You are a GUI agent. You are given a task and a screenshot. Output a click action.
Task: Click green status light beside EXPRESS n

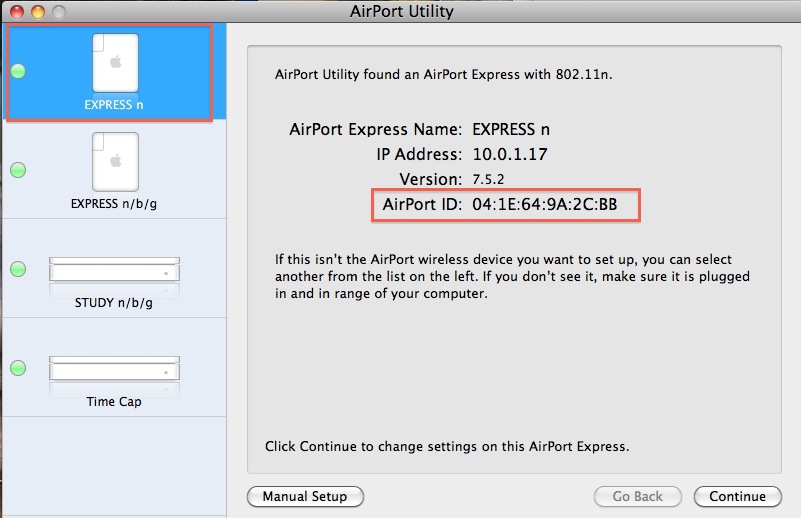18,70
